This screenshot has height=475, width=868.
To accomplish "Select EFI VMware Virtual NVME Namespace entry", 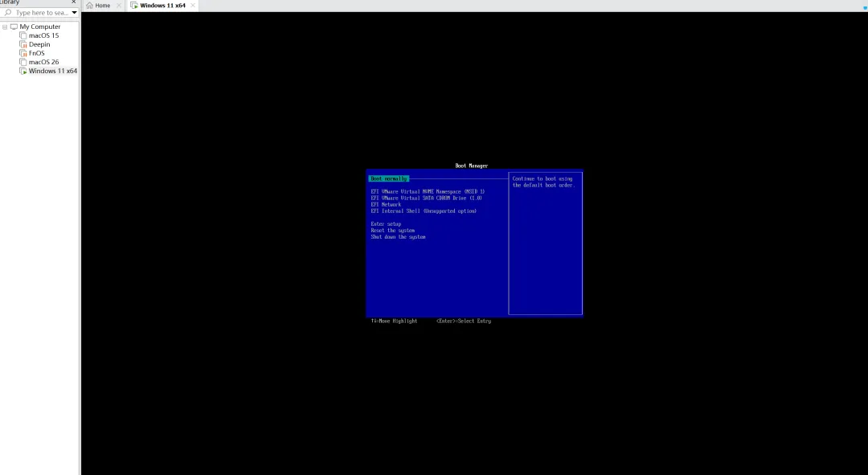I will [x=428, y=191].
